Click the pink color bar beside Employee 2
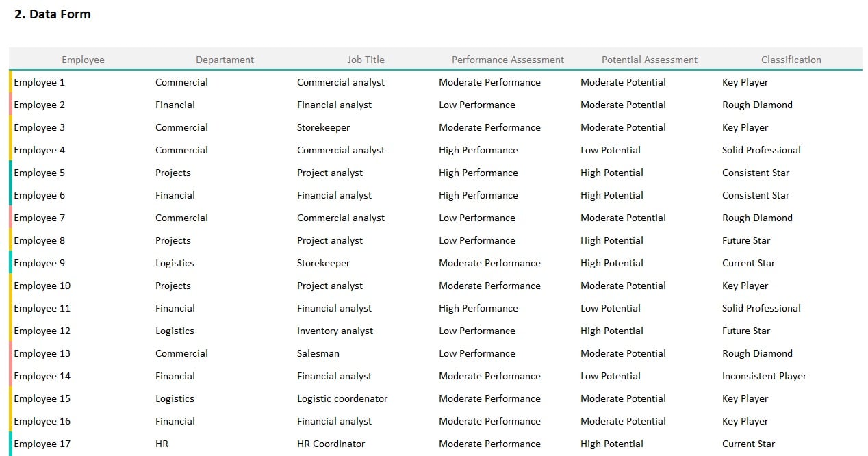 [x=11, y=105]
